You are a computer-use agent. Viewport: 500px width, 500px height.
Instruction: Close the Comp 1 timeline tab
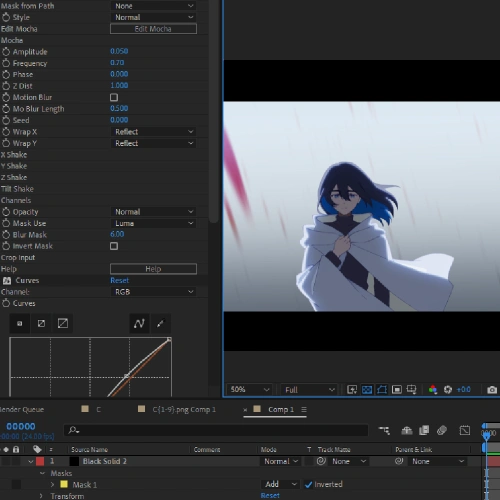tap(245, 410)
